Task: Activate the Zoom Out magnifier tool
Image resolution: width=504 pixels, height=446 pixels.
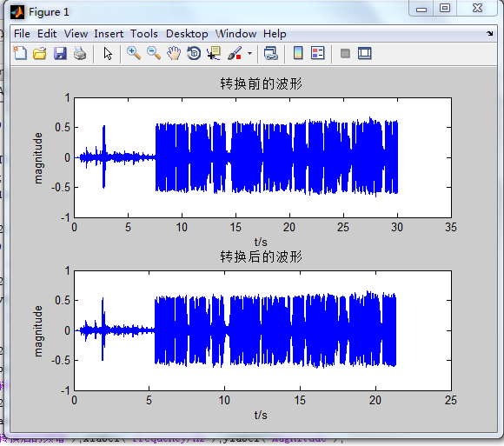Action: (154, 53)
